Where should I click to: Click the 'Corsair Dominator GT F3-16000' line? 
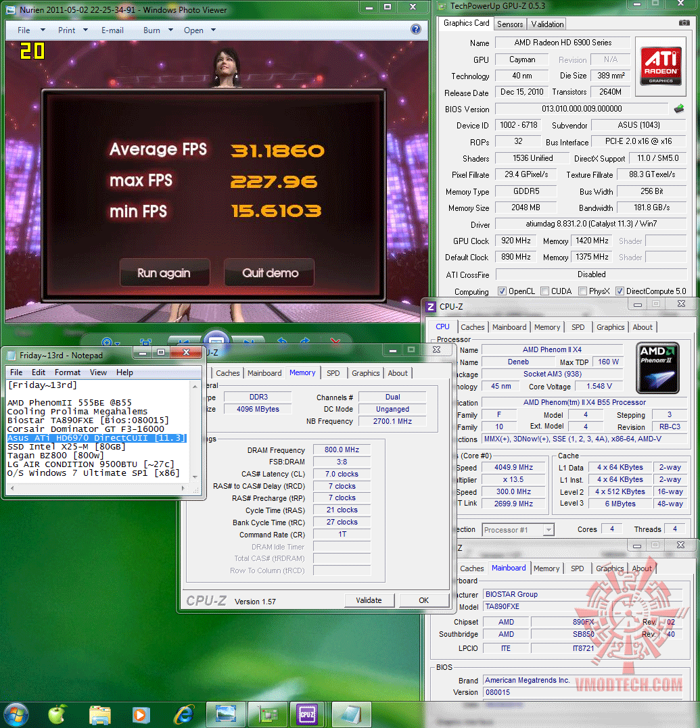click(85, 429)
